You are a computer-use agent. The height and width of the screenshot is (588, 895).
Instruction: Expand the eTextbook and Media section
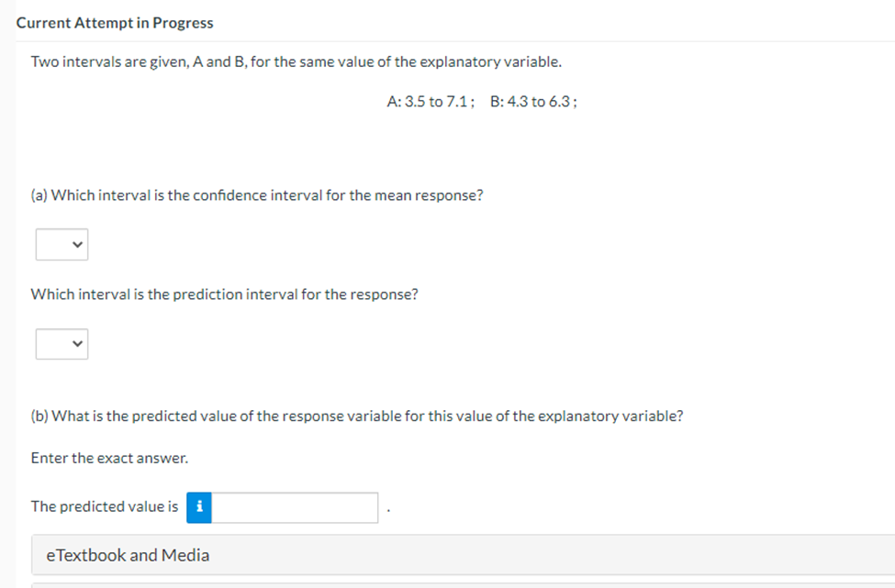(129, 555)
